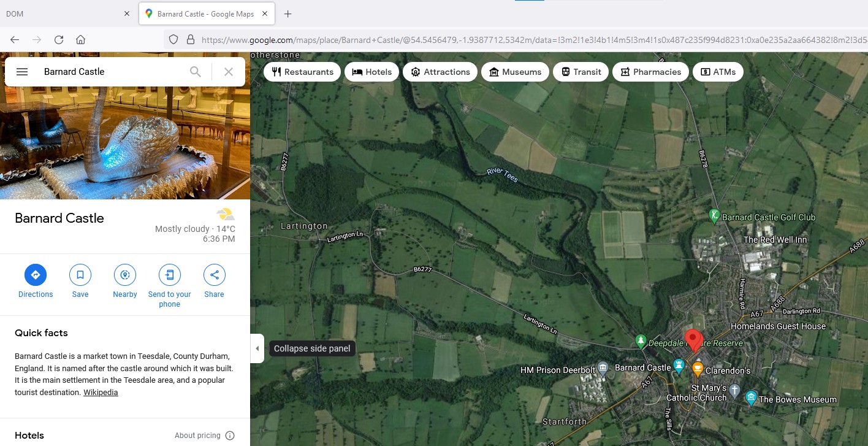
Task: Select Clarendon's cafe marker
Action: pyautogui.click(x=698, y=369)
